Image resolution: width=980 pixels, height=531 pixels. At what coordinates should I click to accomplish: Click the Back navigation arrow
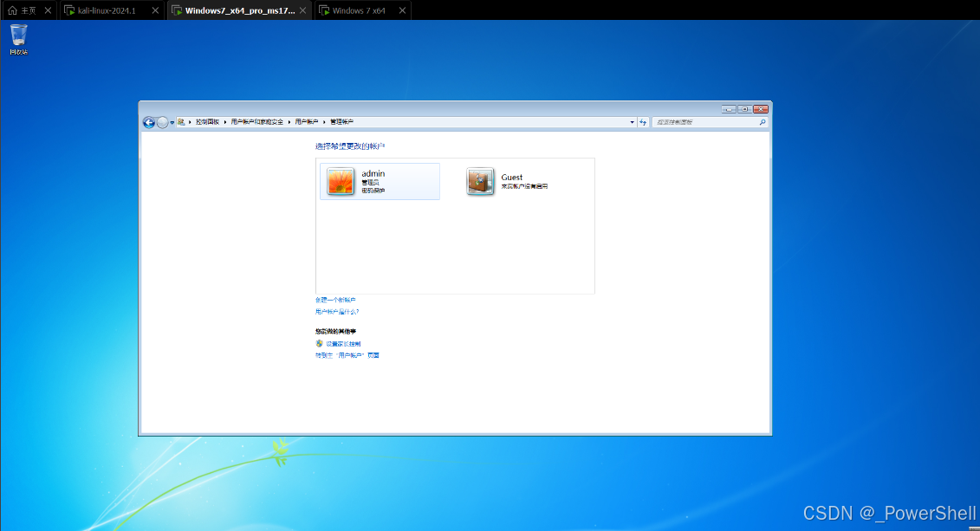pos(149,122)
